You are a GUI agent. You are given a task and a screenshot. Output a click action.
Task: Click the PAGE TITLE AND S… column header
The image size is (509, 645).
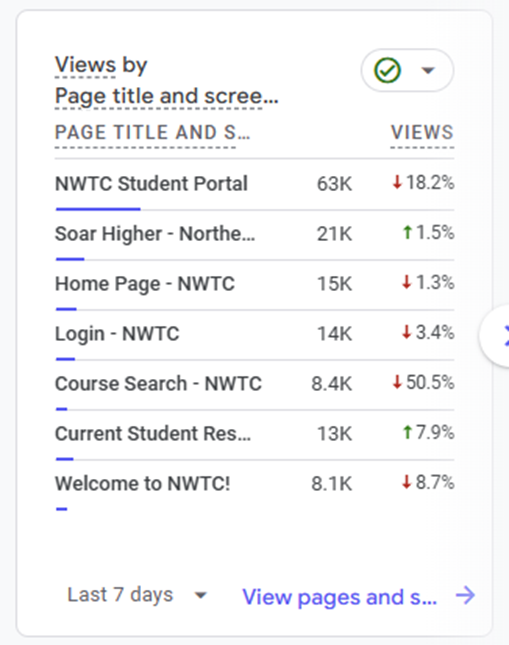152,132
